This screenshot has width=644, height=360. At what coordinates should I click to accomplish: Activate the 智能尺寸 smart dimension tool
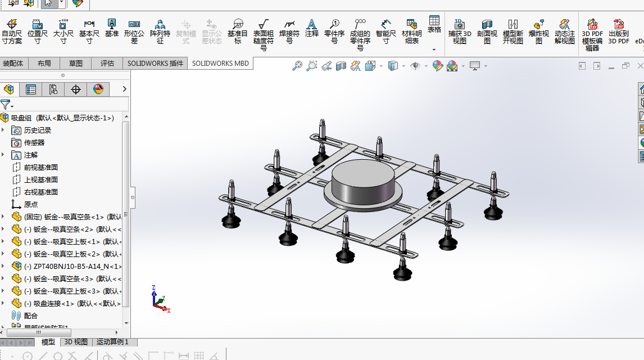[x=386, y=31]
